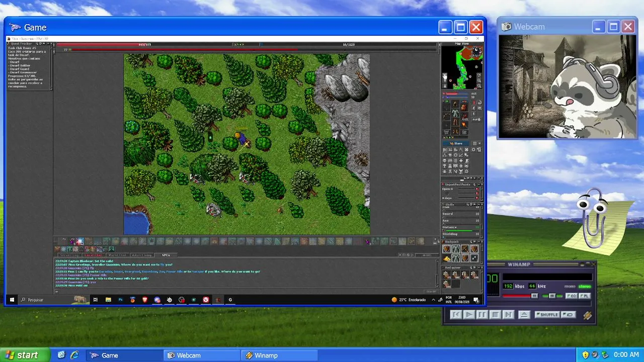644x362 pixels.
Task: Show hidden tray icons on inner taskbar
Action: click(434, 300)
